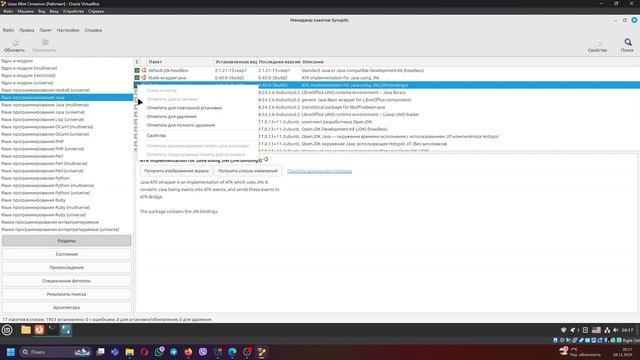
Task: Sort by Описание column header
Action: click(x=470, y=62)
